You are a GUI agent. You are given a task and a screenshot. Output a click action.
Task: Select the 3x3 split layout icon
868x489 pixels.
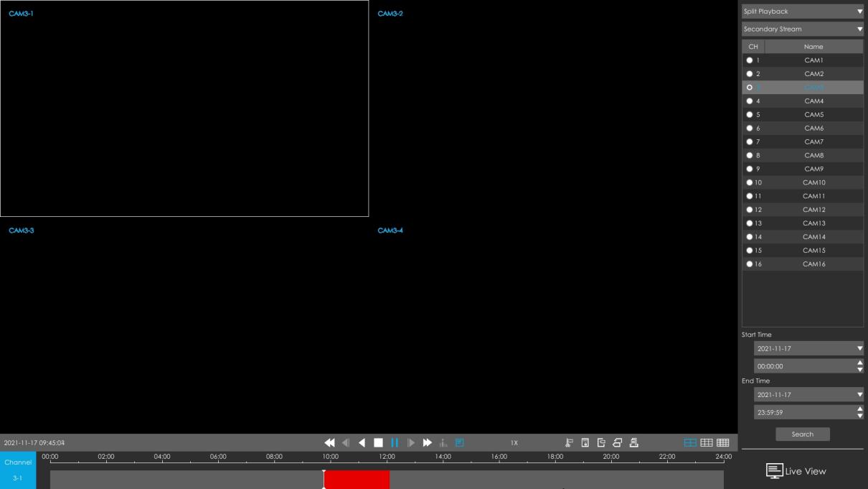tap(707, 442)
